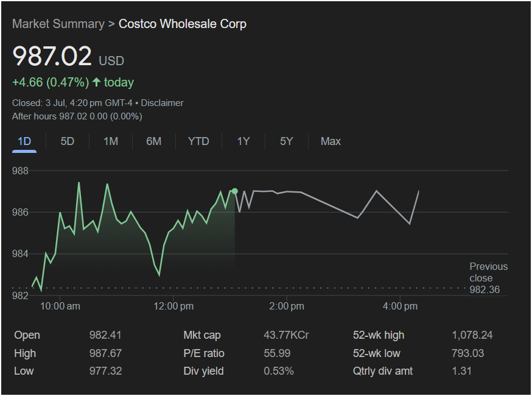Click the Qtrly div amt label
The height and width of the screenshot is (396, 532).
click(x=383, y=371)
